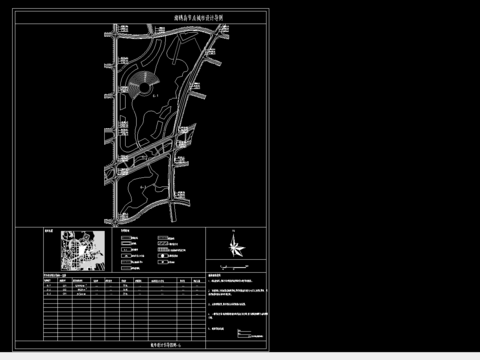Click the curved road at the bottom of the plan
The image size is (480, 360).
click(x=147, y=210)
